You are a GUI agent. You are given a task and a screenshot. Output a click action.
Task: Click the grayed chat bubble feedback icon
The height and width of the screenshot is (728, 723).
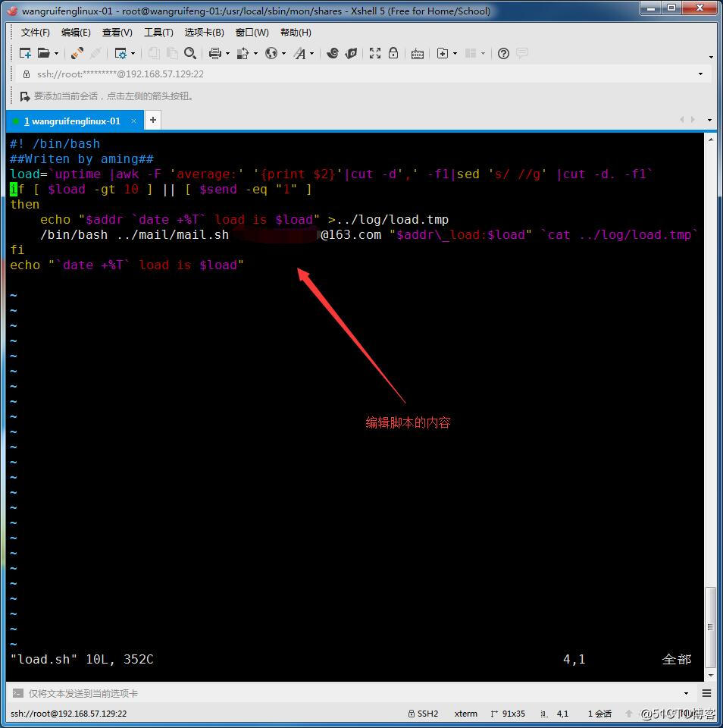522,53
